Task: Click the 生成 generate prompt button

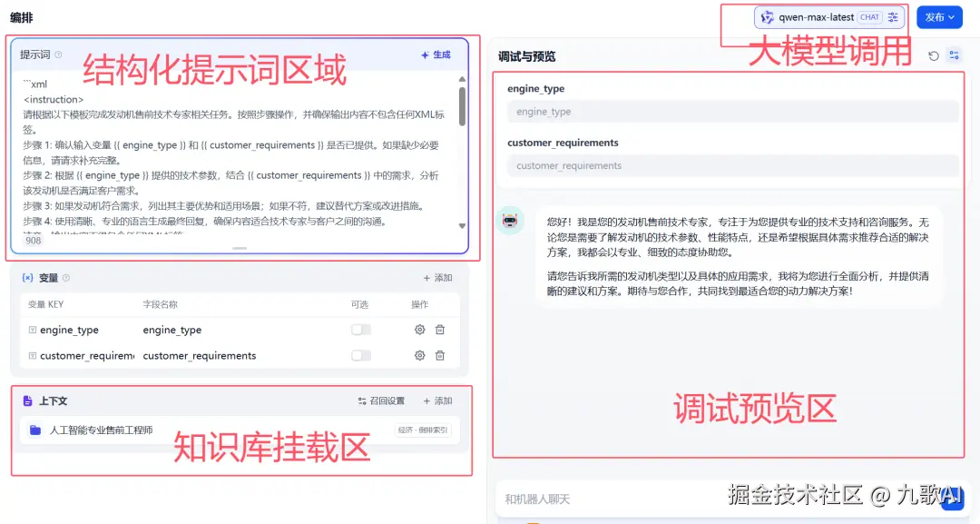Action: pos(436,55)
